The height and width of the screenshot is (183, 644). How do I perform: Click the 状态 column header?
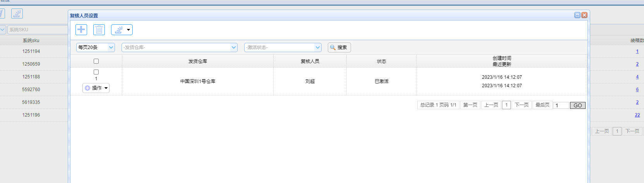click(382, 61)
